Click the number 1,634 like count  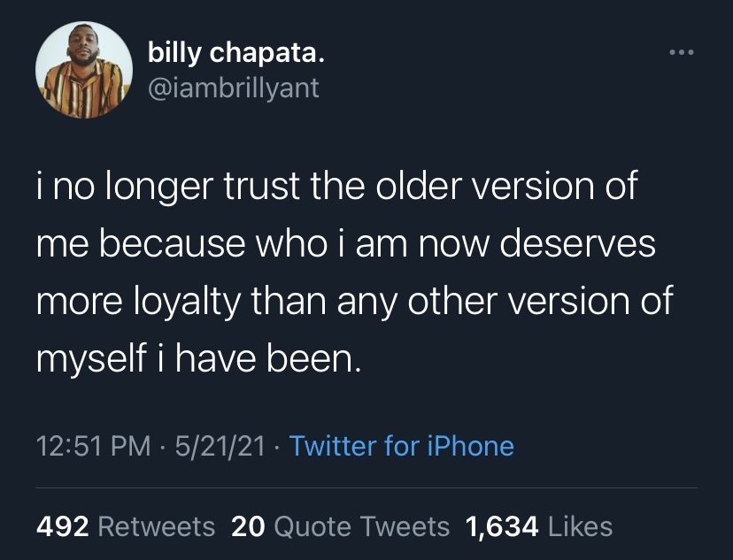coord(502,526)
